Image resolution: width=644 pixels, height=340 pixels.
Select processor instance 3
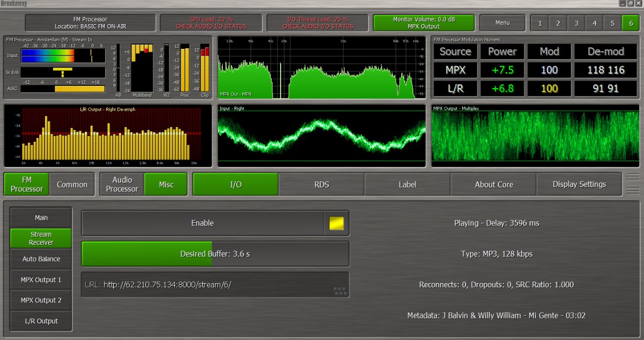coord(576,23)
